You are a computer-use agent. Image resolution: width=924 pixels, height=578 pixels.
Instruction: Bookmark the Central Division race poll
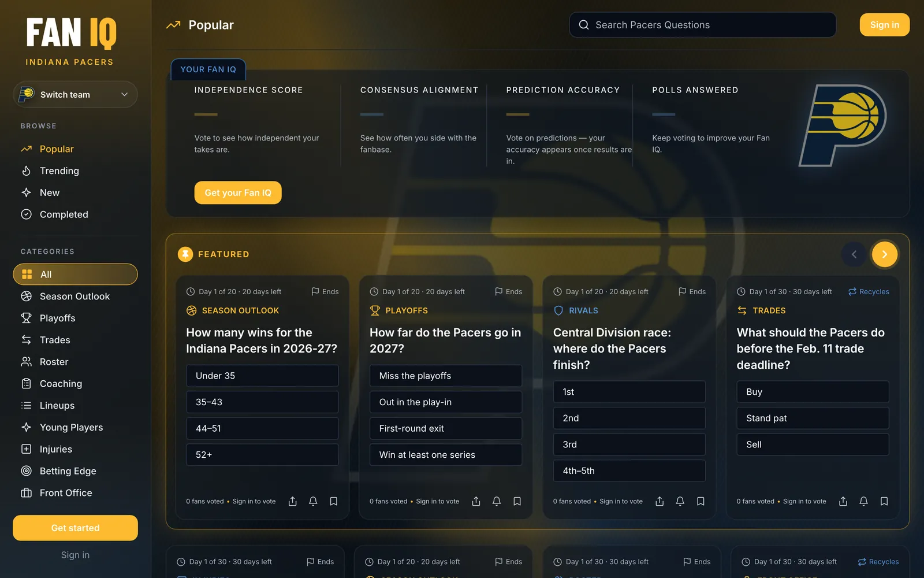coord(701,501)
